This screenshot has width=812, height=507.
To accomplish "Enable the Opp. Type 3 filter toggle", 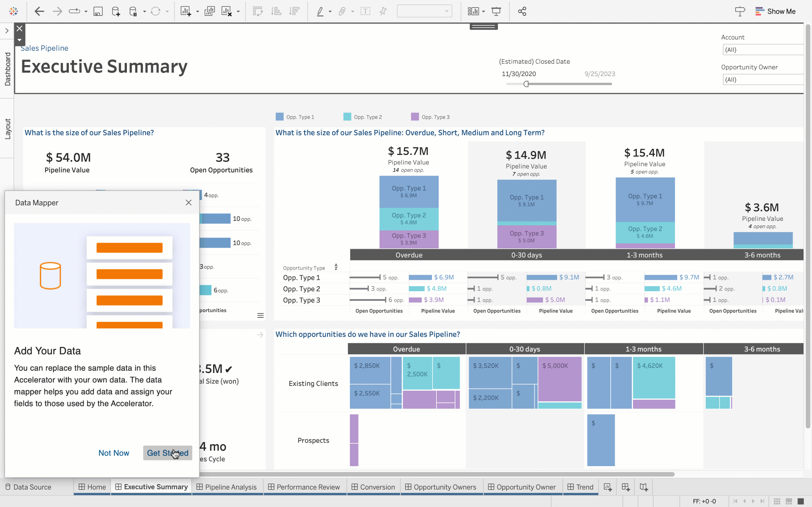I will (x=416, y=117).
